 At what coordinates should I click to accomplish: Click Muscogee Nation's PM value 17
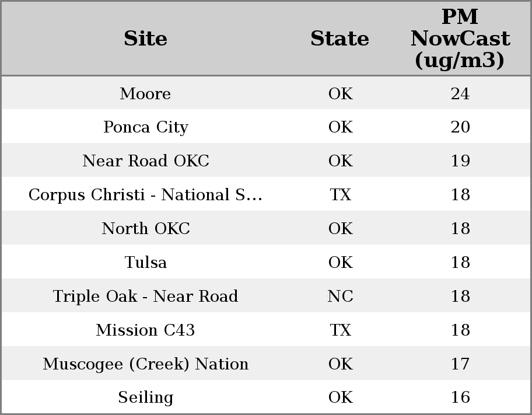pos(460,364)
